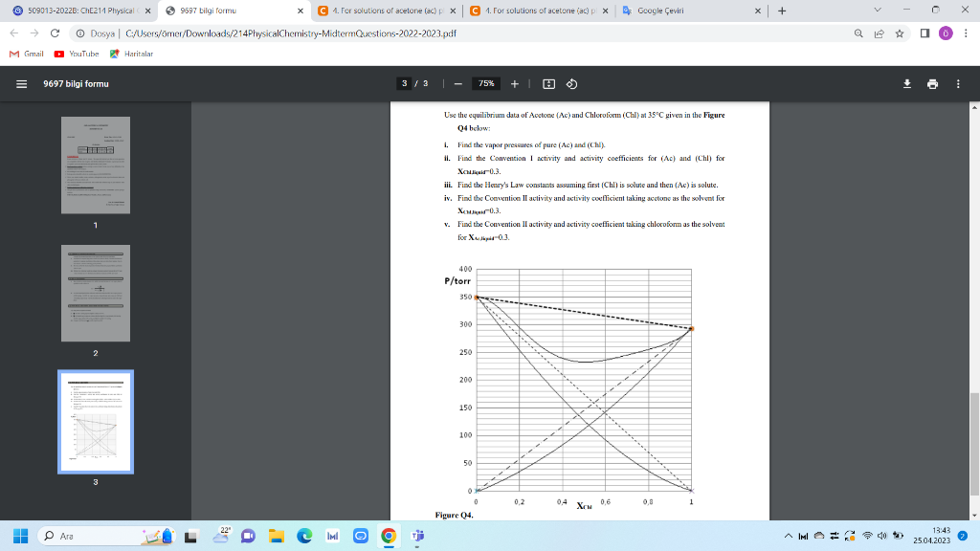Rotate the PDF counterclockwise
This screenshot has height=551, width=980.
[x=572, y=84]
